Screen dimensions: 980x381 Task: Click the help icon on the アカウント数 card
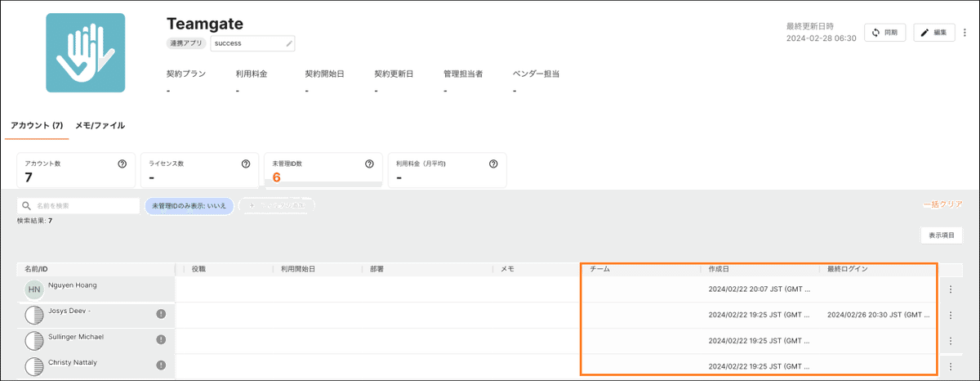[122, 164]
